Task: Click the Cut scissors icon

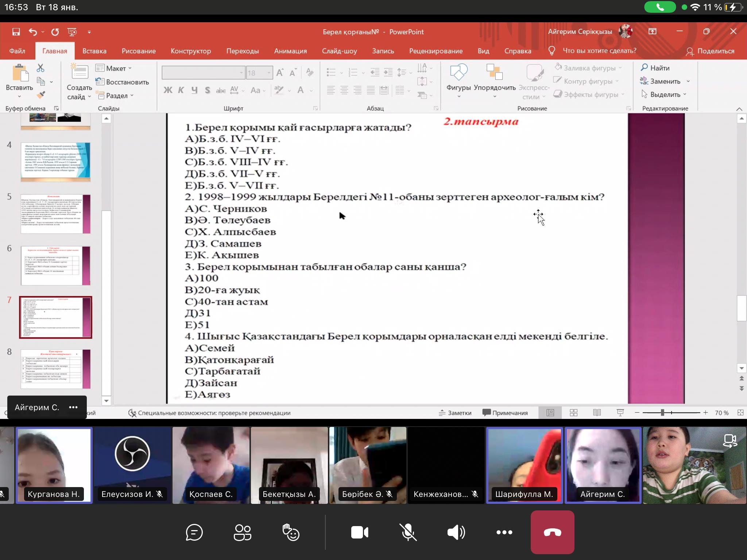Action: pyautogui.click(x=40, y=68)
